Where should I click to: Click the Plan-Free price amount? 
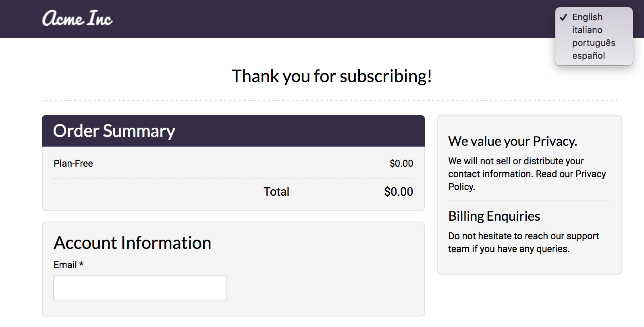point(401,163)
